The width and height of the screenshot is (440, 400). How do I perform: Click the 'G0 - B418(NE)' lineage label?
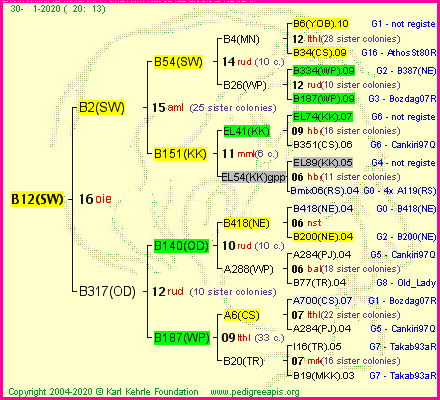[406, 209]
